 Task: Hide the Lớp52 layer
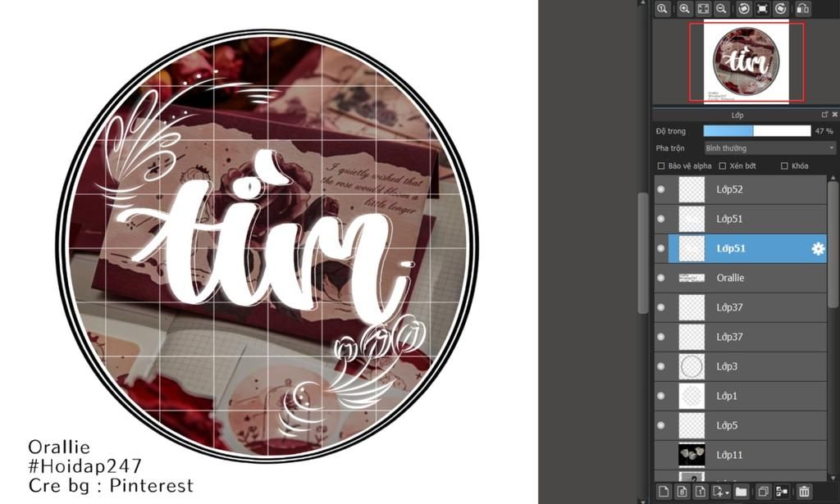point(661,189)
